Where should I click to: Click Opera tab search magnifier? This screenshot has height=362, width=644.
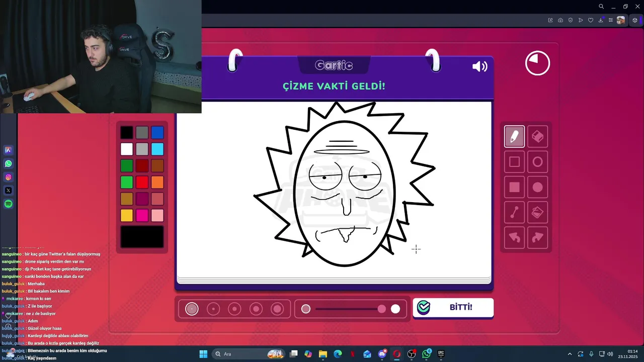point(601,7)
